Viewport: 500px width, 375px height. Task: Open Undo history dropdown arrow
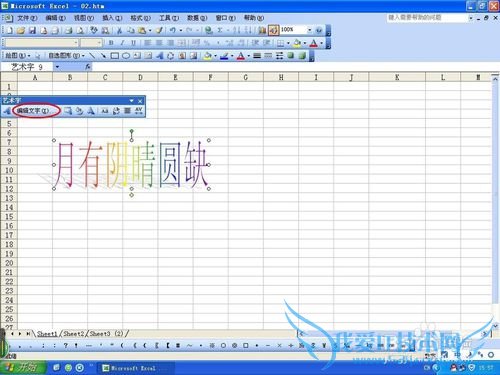point(181,30)
